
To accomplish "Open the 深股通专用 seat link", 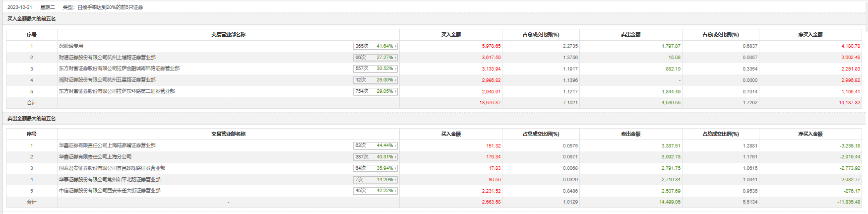I will pos(71,46).
